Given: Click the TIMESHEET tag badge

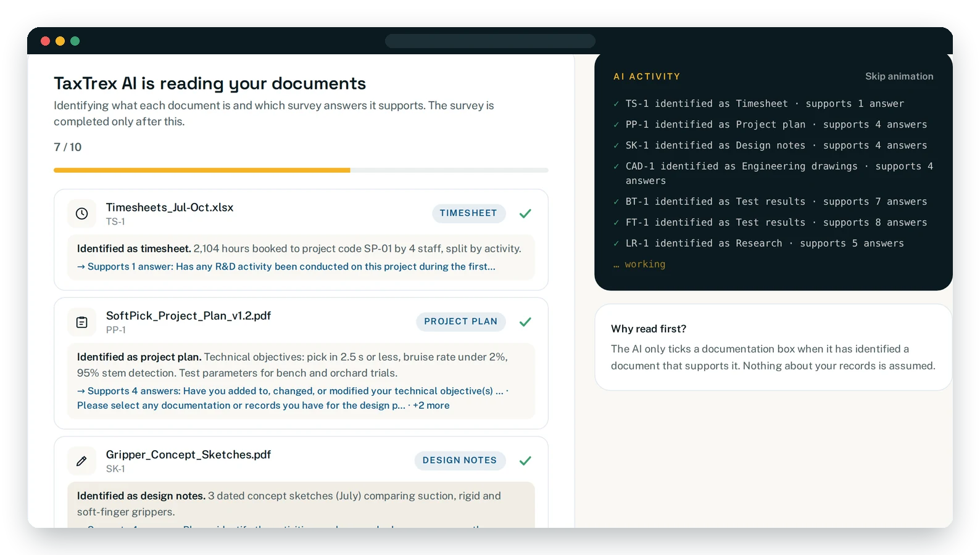Looking at the screenshot, I should click(468, 213).
